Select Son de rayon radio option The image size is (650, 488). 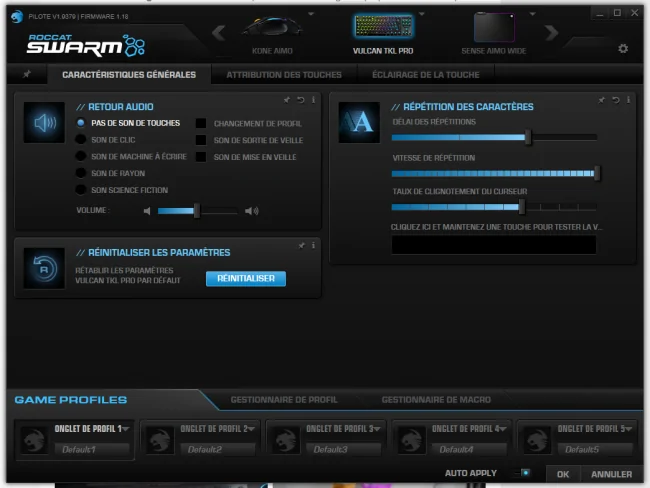coord(81,173)
